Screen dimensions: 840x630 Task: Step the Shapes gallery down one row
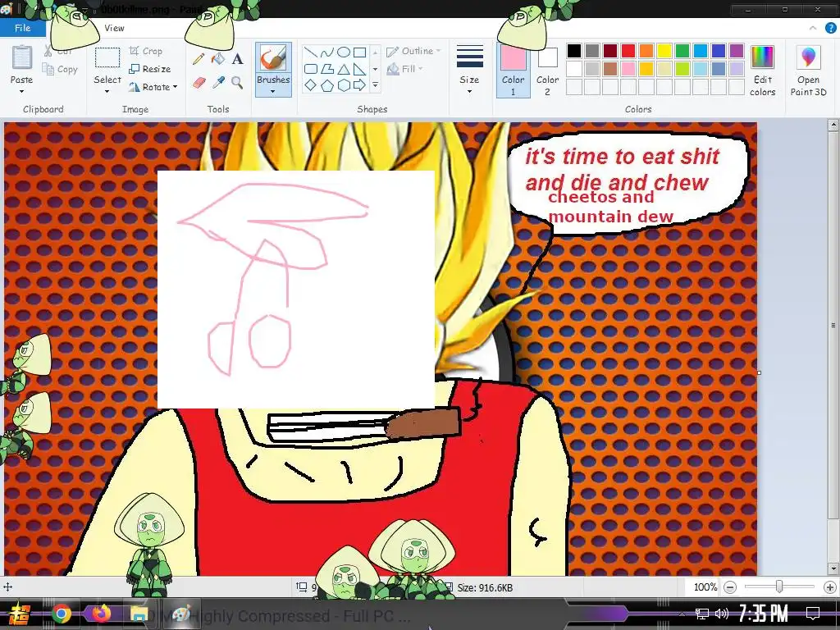tap(375, 69)
